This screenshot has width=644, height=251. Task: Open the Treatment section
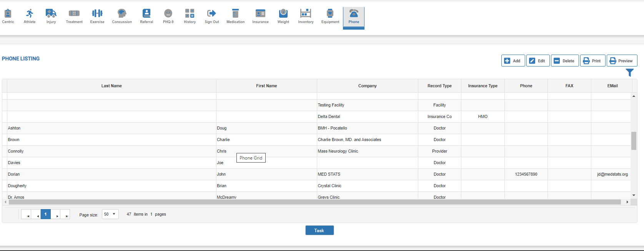pyautogui.click(x=74, y=17)
